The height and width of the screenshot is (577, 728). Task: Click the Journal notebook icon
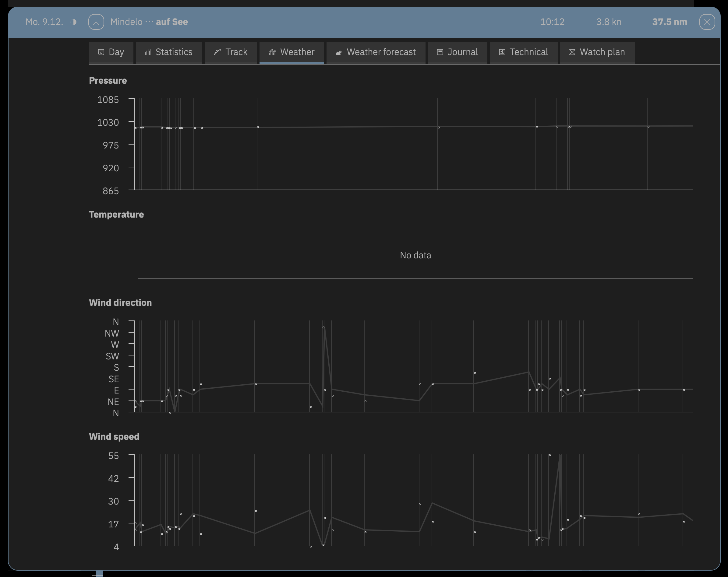(440, 52)
